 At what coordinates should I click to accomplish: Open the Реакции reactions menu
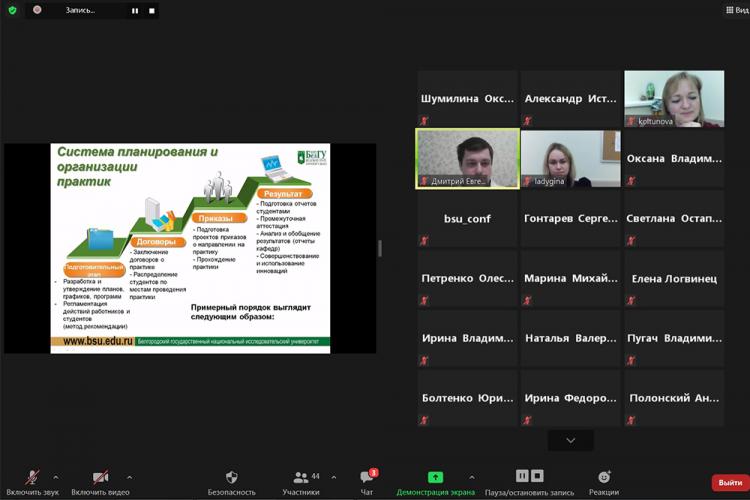[x=603, y=478]
